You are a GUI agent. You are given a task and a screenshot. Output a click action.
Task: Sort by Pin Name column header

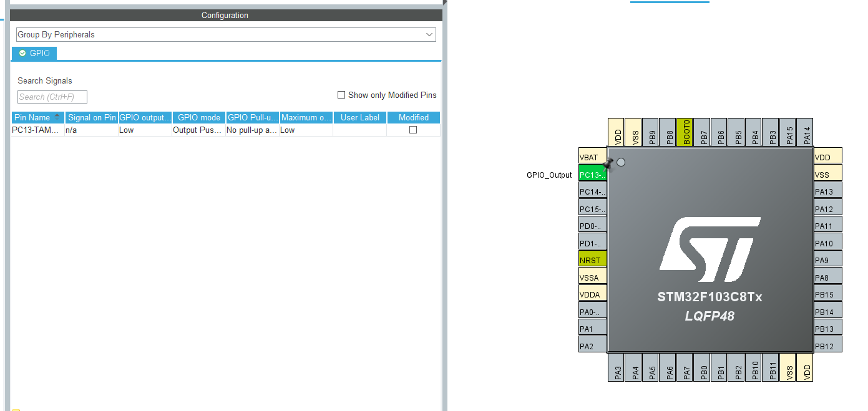point(38,117)
